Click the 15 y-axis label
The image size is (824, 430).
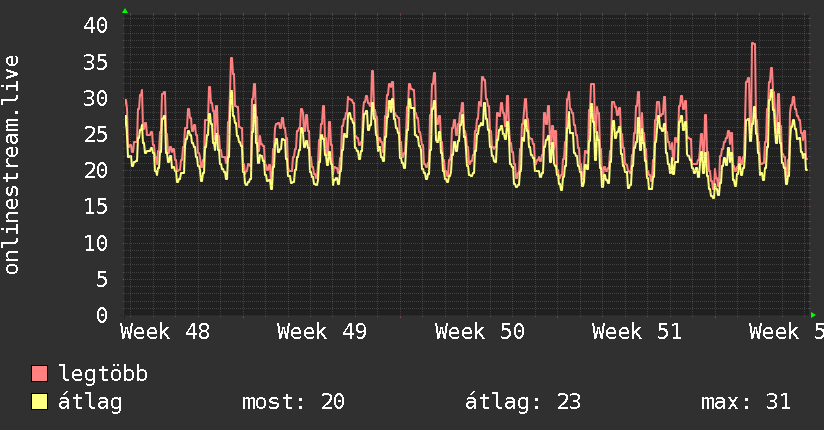pos(96,207)
